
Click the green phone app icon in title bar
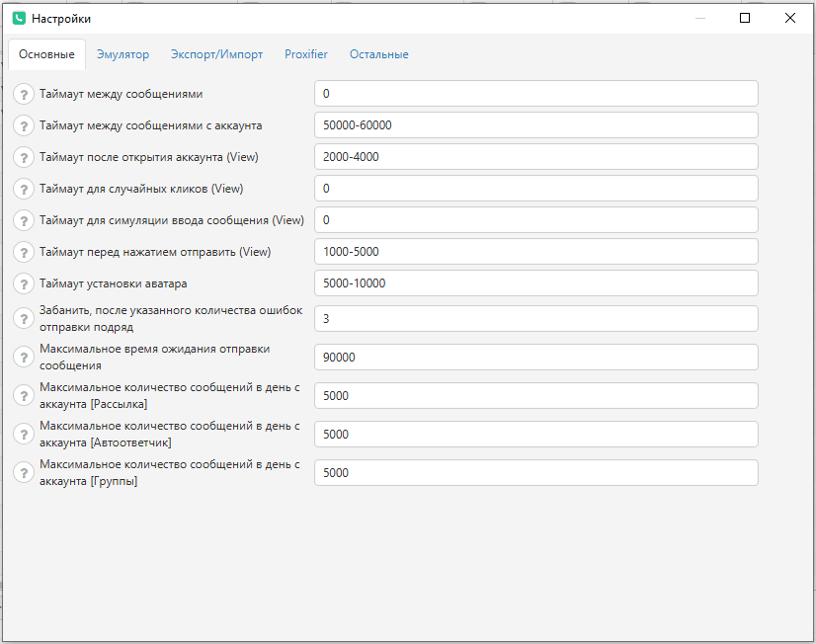click(19, 18)
